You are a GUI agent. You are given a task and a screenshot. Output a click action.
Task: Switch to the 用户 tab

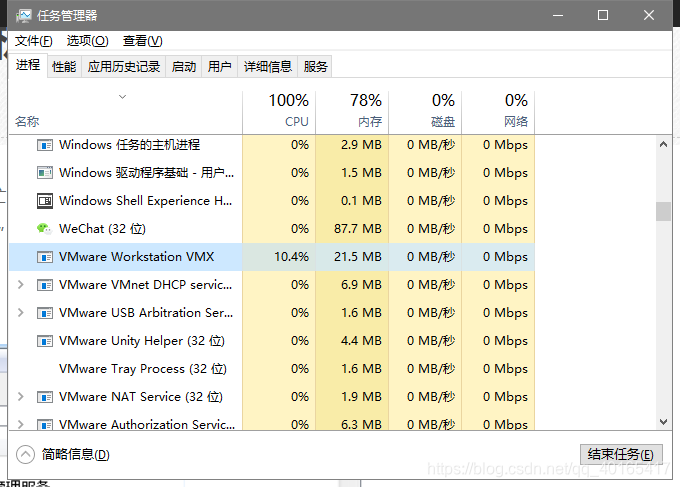[x=219, y=66]
